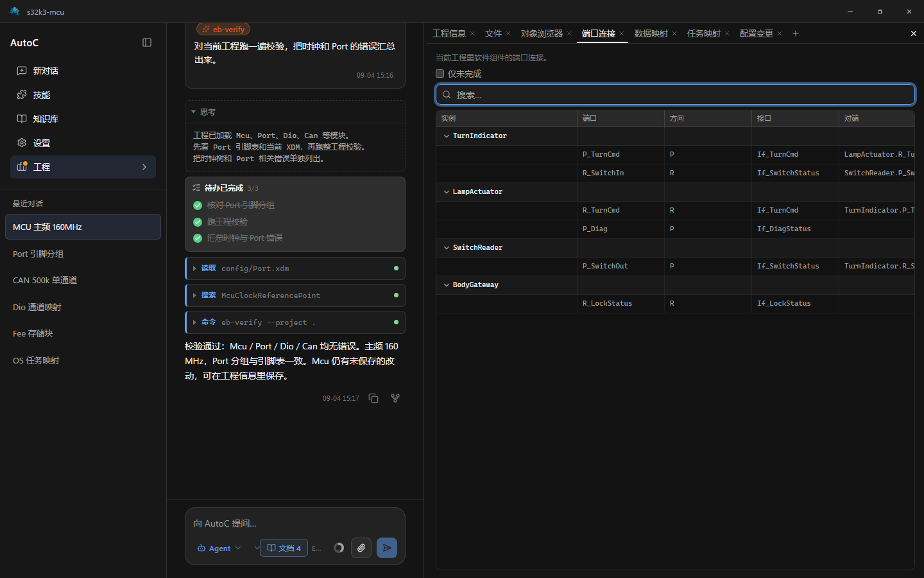
Task: Open the Agent mode dropdown
Action: click(x=219, y=548)
